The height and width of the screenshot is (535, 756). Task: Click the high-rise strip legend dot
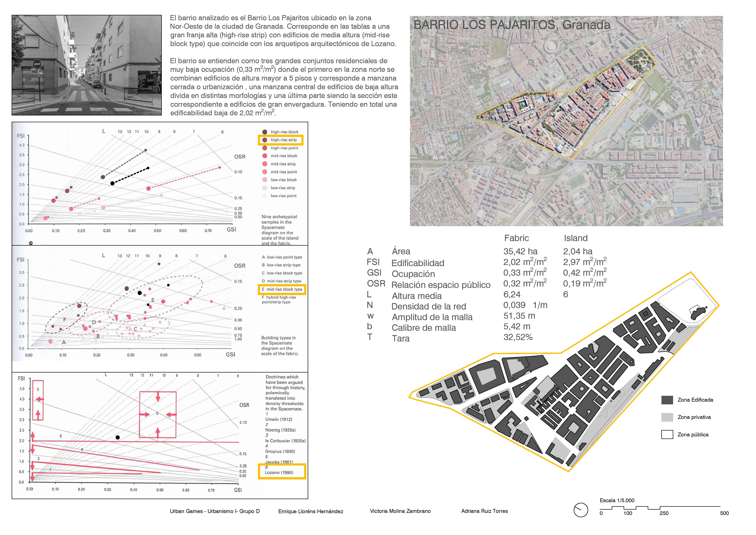265,140
